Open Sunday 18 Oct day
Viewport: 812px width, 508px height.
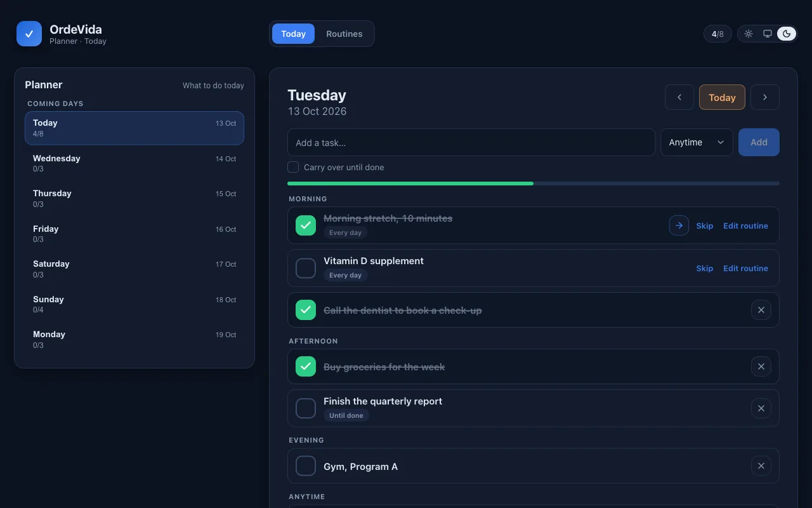134,304
